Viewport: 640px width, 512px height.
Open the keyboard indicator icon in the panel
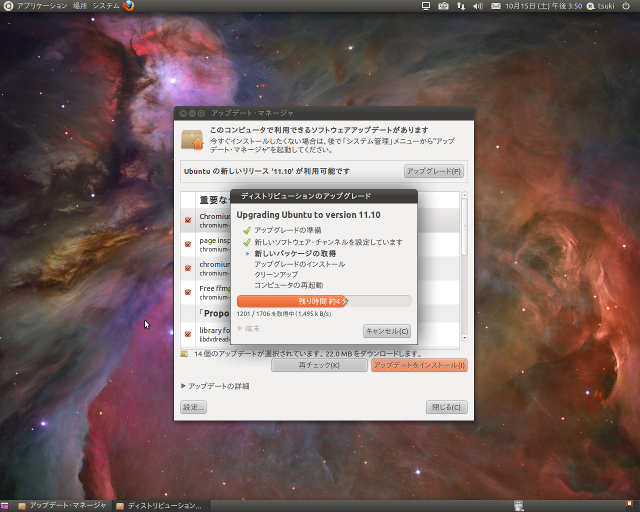[x=443, y=6]
